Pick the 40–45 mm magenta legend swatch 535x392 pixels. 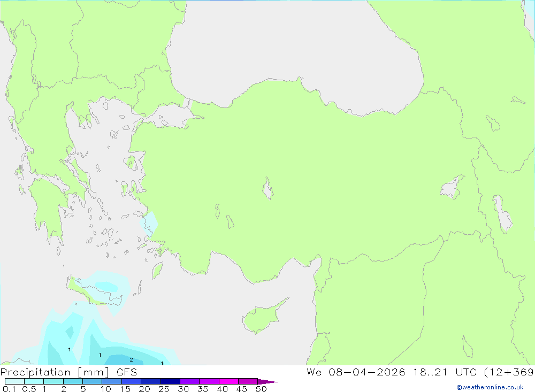click(228, 381)
